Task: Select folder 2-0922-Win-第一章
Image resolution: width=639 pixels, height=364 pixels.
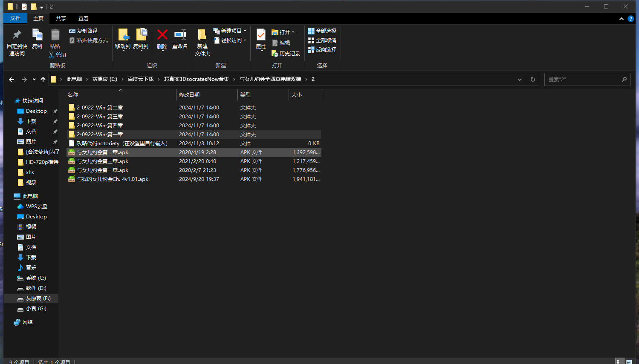Action: [x=194, y=135]
